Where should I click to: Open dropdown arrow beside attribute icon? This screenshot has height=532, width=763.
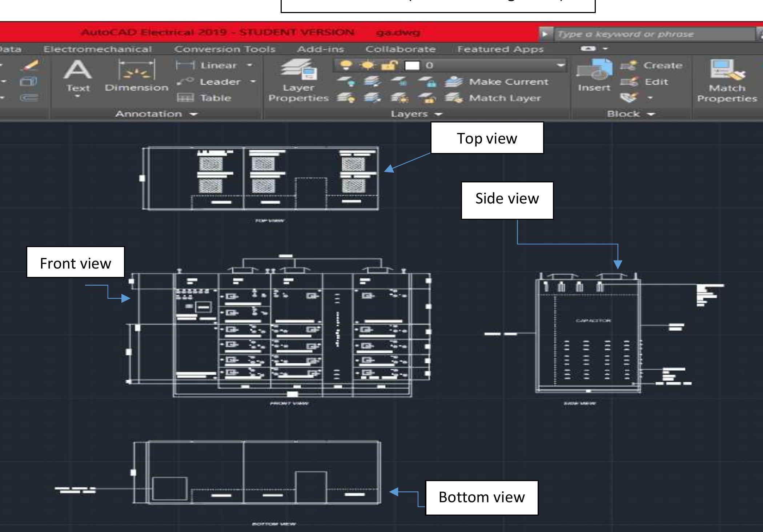coord(650,98)
